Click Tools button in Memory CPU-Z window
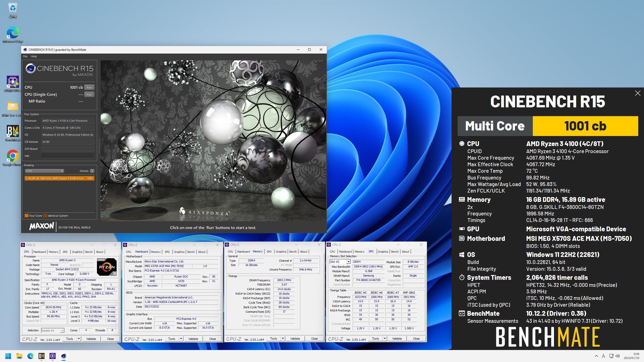The height and width of the screenshot is (362, 644). tap(273, 339)
